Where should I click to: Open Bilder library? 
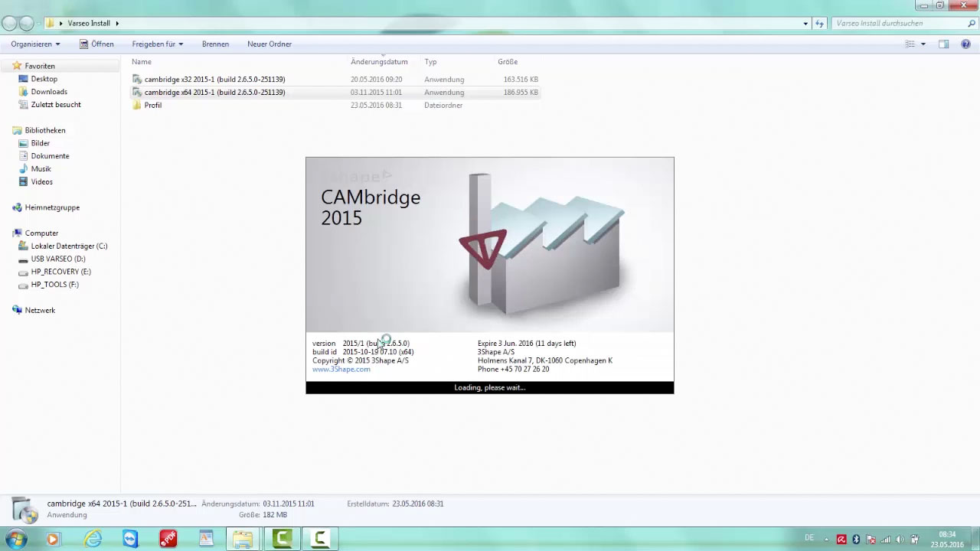point(40,143)
